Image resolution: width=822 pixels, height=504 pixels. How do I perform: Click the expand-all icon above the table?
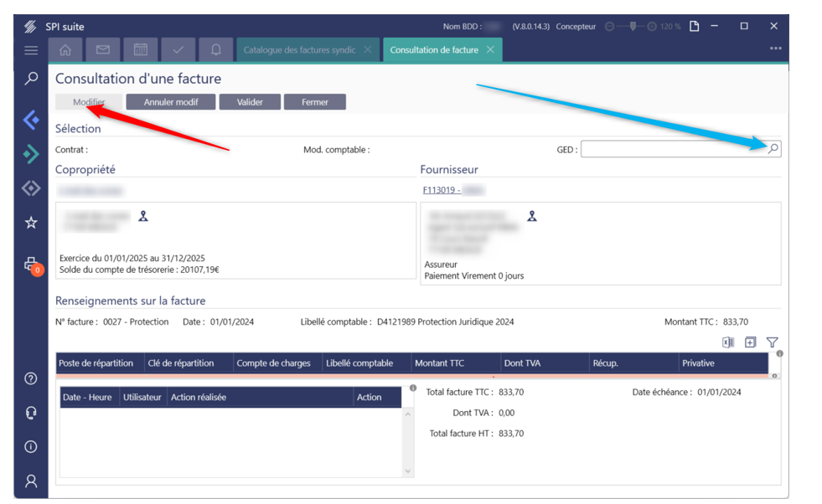click(750, 342)
